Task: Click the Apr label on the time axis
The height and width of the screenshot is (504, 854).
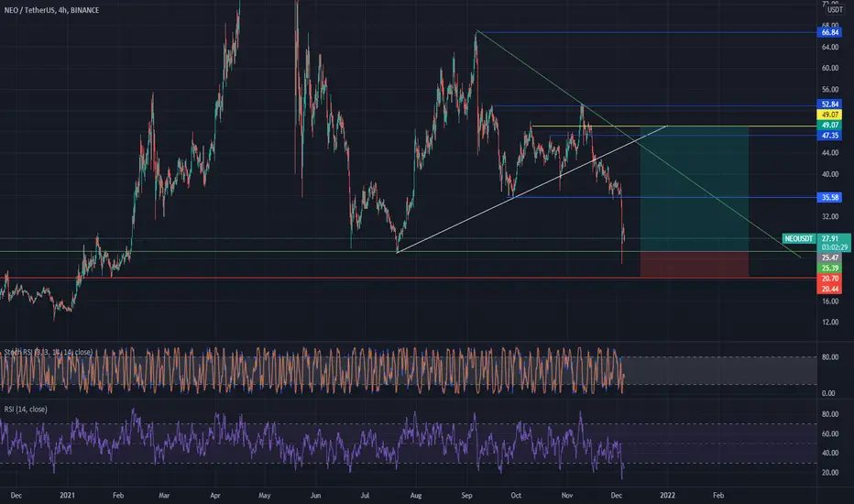Action: click(215, 495)
